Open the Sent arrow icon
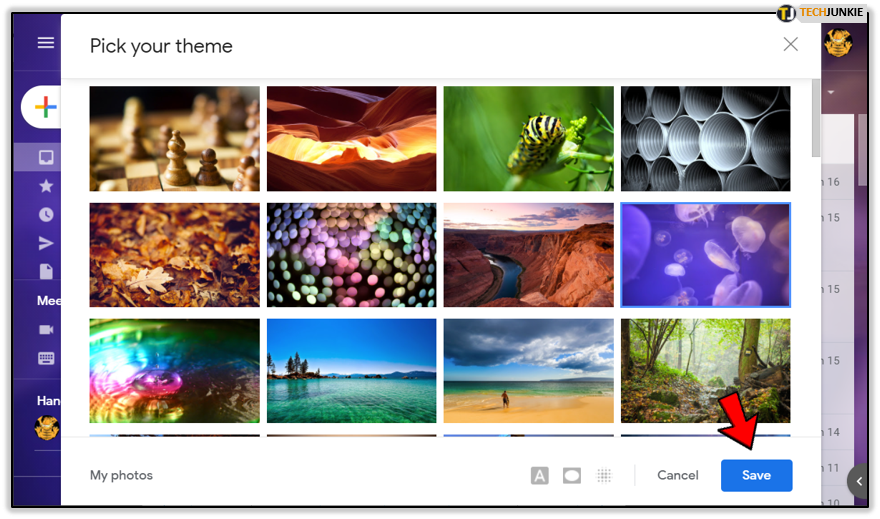Viewport: 880px width, 519px height. pos(46,243)
